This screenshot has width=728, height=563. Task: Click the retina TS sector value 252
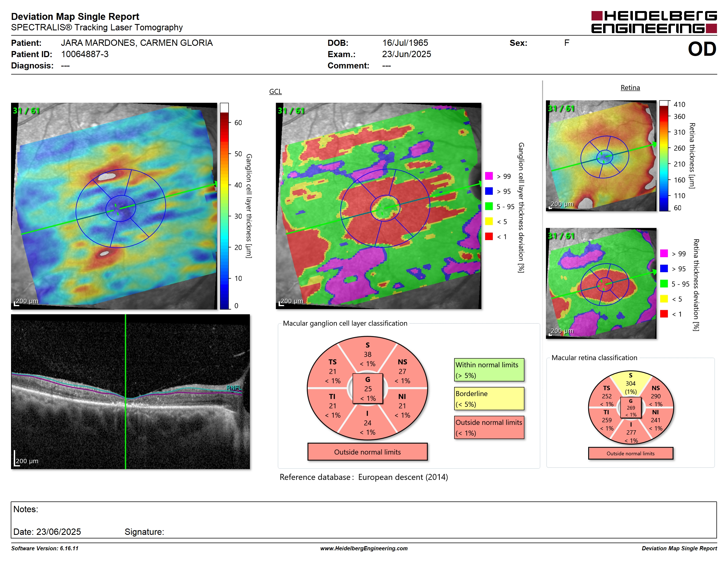(607, 396)
